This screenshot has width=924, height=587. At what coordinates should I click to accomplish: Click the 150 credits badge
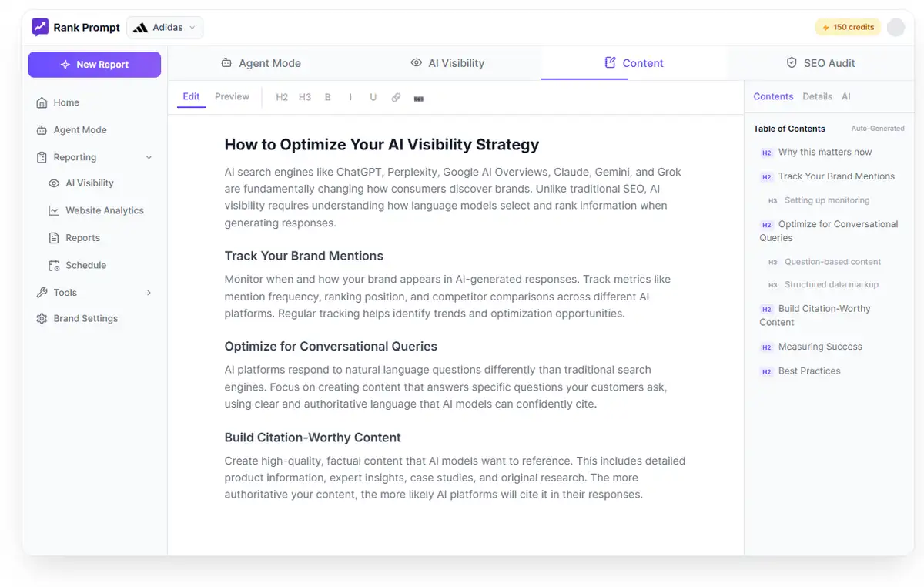point(848,27)
